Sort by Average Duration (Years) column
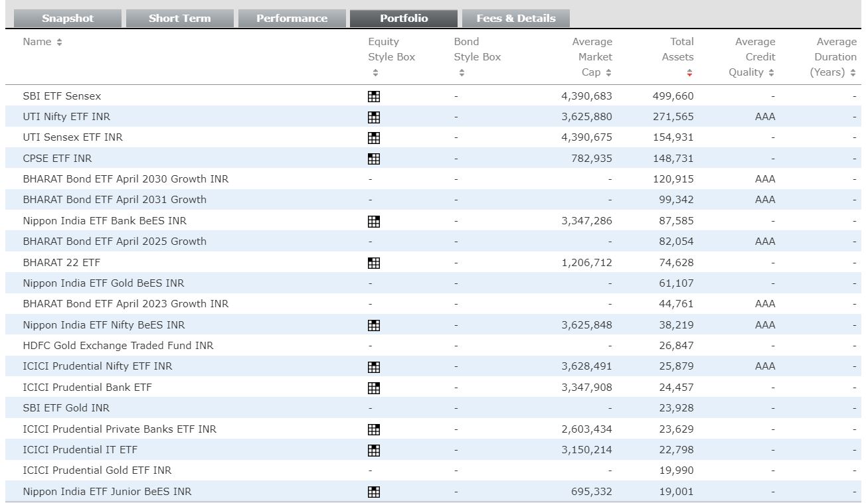 point(853,73)
